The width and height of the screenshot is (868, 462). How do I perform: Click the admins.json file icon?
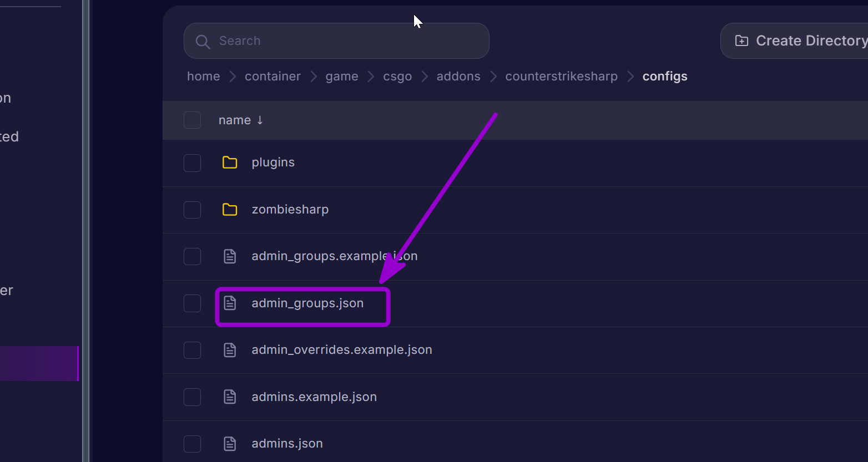tap(230, 444)
